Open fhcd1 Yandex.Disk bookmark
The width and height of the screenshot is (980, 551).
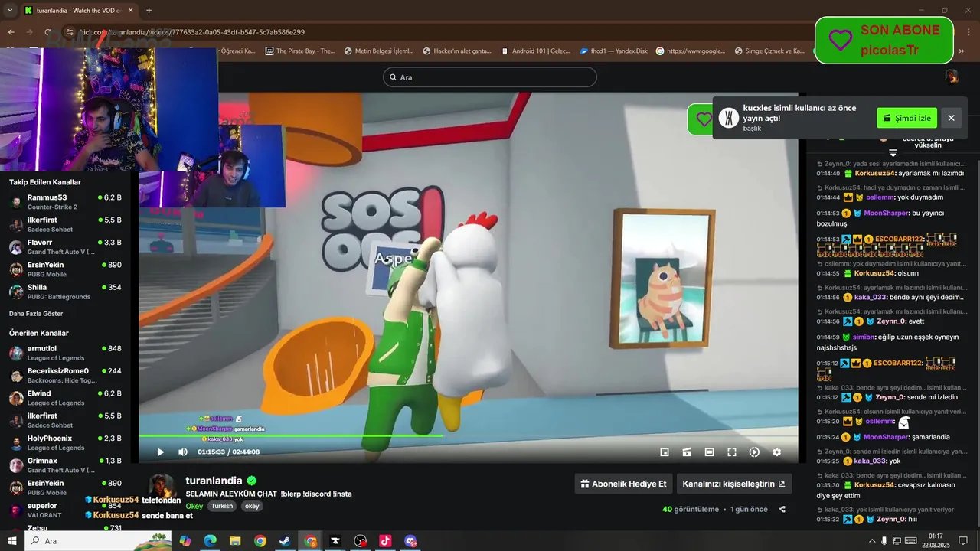[614, 51]
